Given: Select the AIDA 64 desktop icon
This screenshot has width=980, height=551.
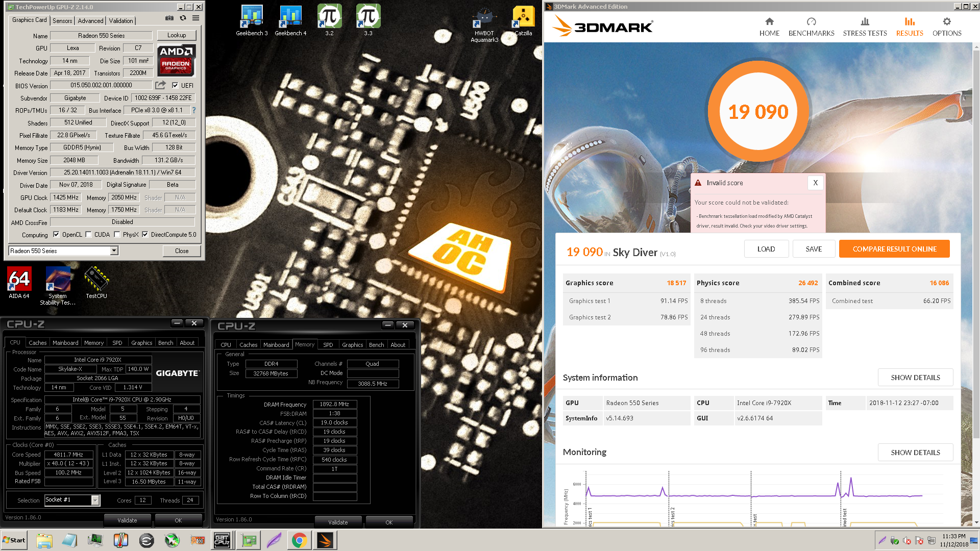Looking at the screenshot, I should (x=19, y=283).
